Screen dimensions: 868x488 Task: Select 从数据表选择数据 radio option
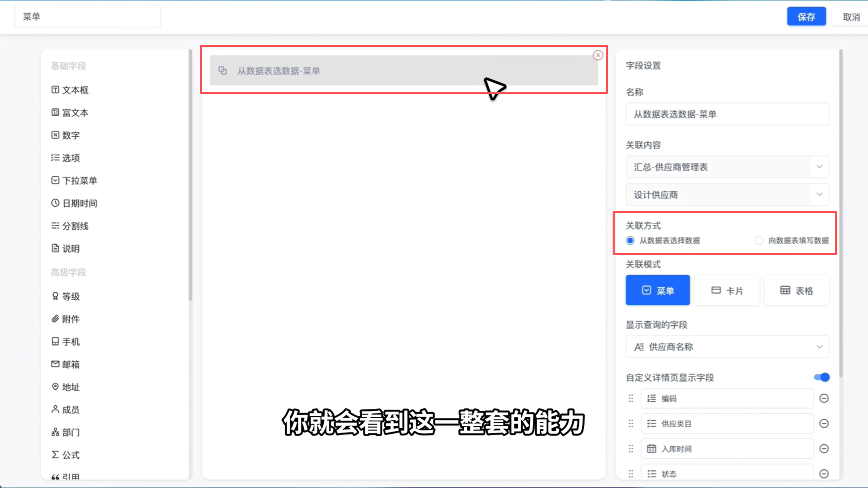pyautogui.click(x=630, y=241)
